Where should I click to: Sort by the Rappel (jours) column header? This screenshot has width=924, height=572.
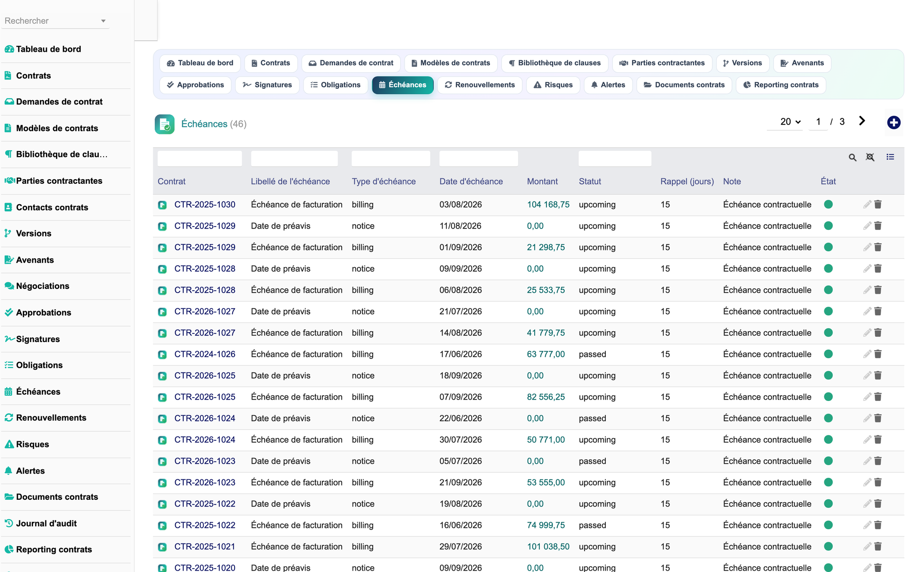687,181
